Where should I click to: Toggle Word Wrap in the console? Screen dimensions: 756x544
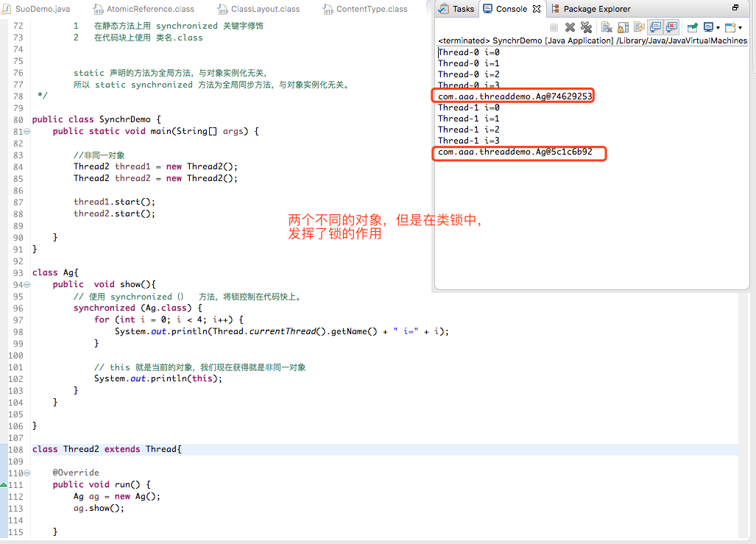[x=639, y=27]
